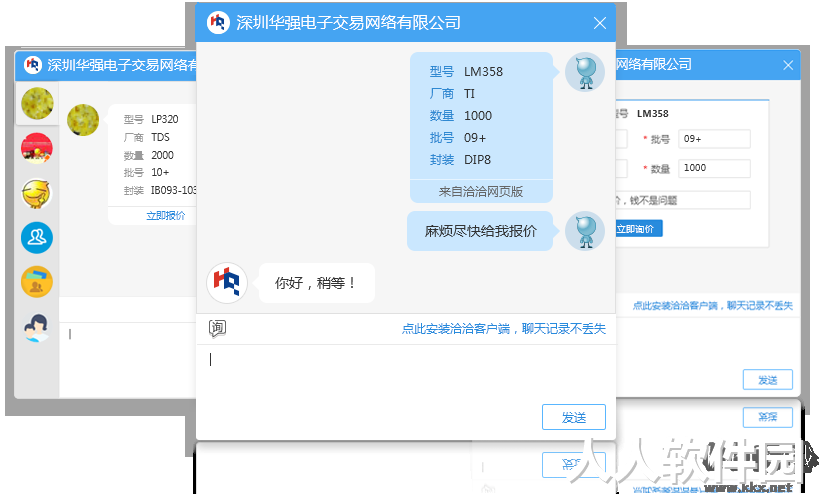Click the sender avatar beside LM358 inquiry bubble
This screenshot has width=819, height=494.
click(x=584, y=72)
